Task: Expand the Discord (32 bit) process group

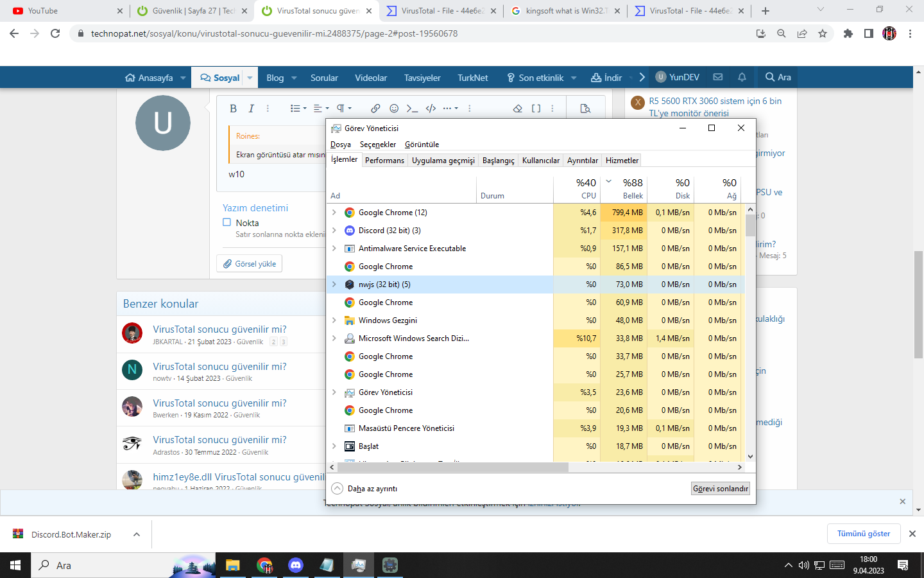Action: pyautogui.click(x=334, y=231)
